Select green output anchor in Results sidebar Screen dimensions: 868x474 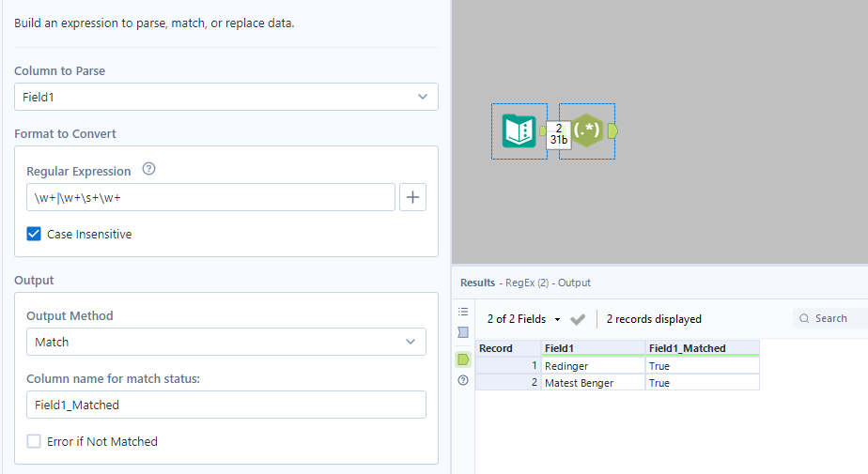coord(462,359)
